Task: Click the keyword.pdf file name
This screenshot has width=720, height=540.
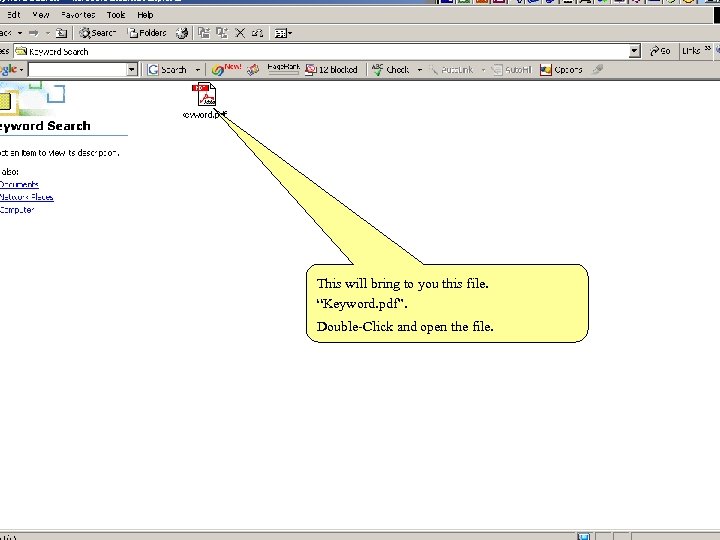Action: 204,114
